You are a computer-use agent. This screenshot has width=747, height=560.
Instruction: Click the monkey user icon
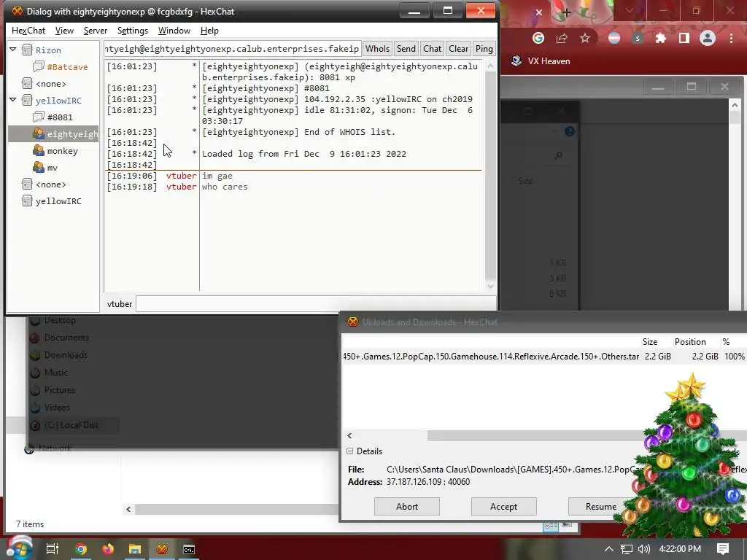(39, 150)
